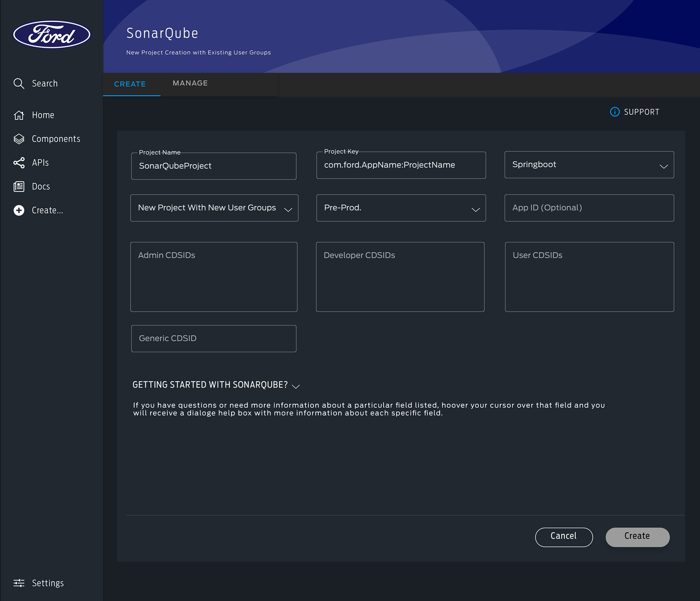The width and height of the screenshot is (700, 601).
Task: Open APIs in the sidebar
Action: pyautogui.click(x=31, y=163)
